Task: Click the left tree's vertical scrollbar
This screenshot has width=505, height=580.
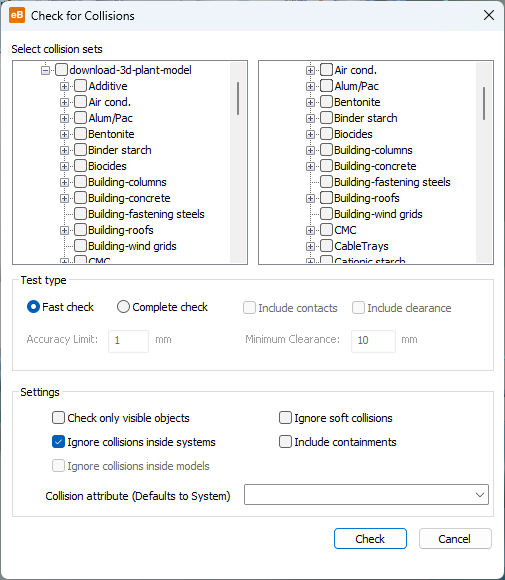Action: point(238,98)
